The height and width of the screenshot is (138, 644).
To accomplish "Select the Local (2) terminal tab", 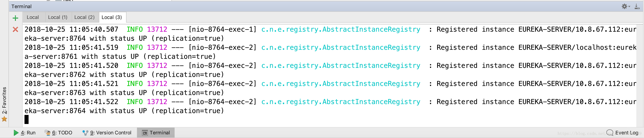I will coord(85,17).
